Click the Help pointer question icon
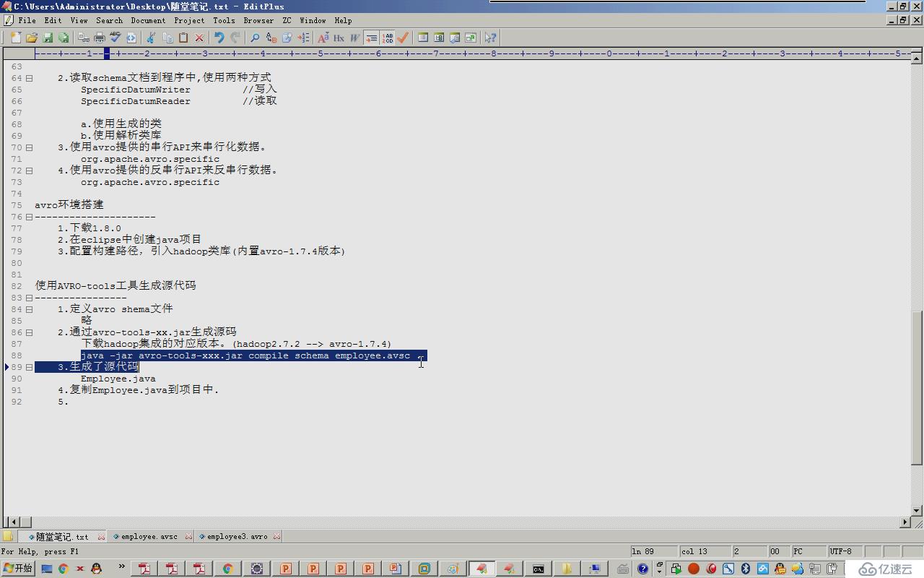Image resolution: width=924 pixels, height=578 pixels. 491,38
